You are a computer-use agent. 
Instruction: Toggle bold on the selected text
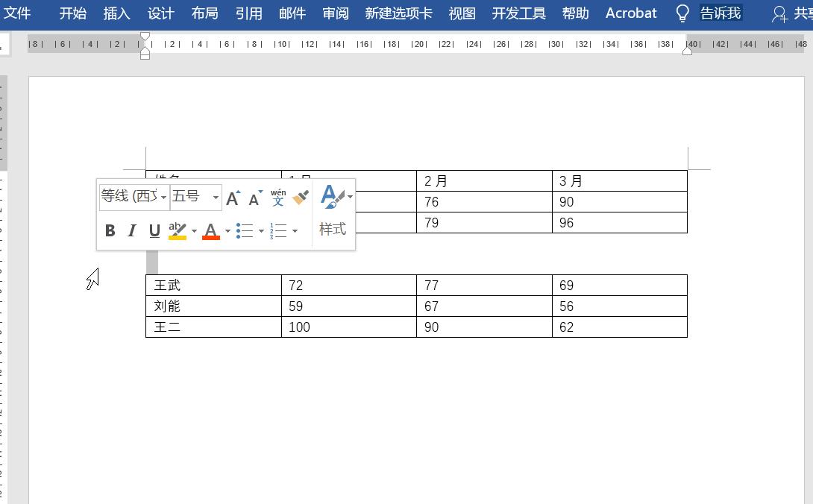pyautogui.click(x=110, y=230)
